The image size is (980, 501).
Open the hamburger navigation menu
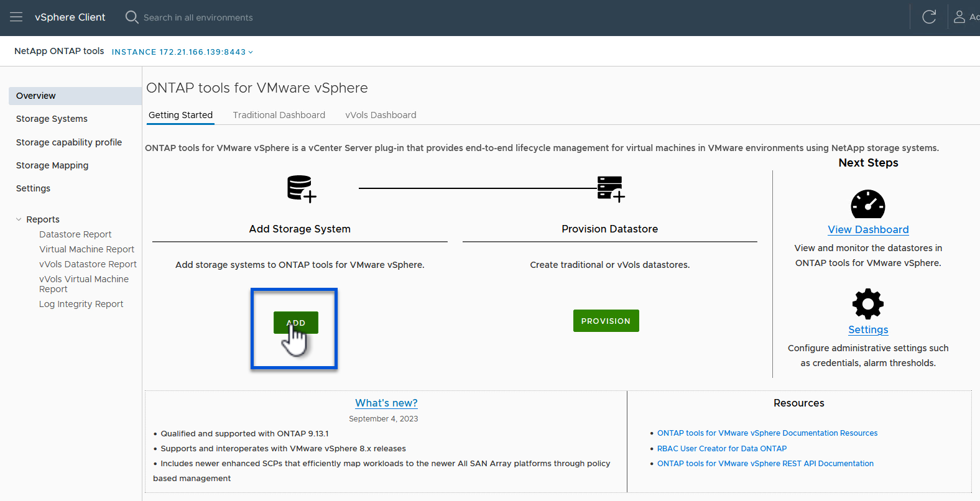16,17
